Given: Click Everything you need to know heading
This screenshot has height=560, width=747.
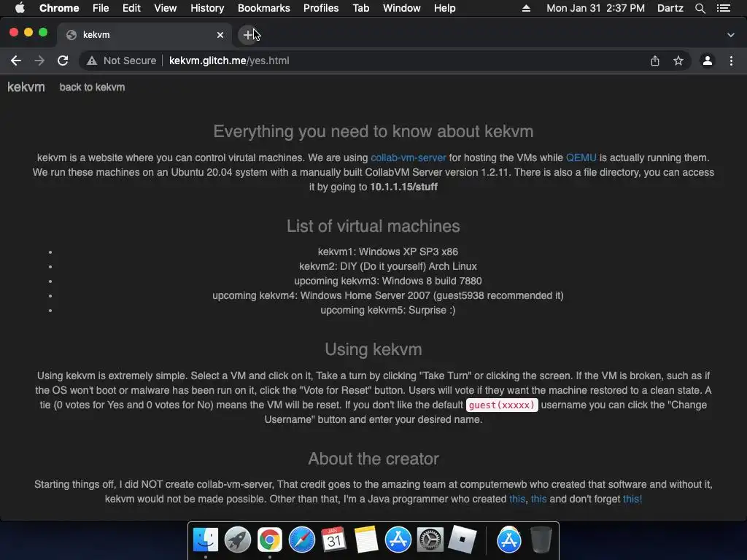Looking at the screenshot, I should coord(373,131).
